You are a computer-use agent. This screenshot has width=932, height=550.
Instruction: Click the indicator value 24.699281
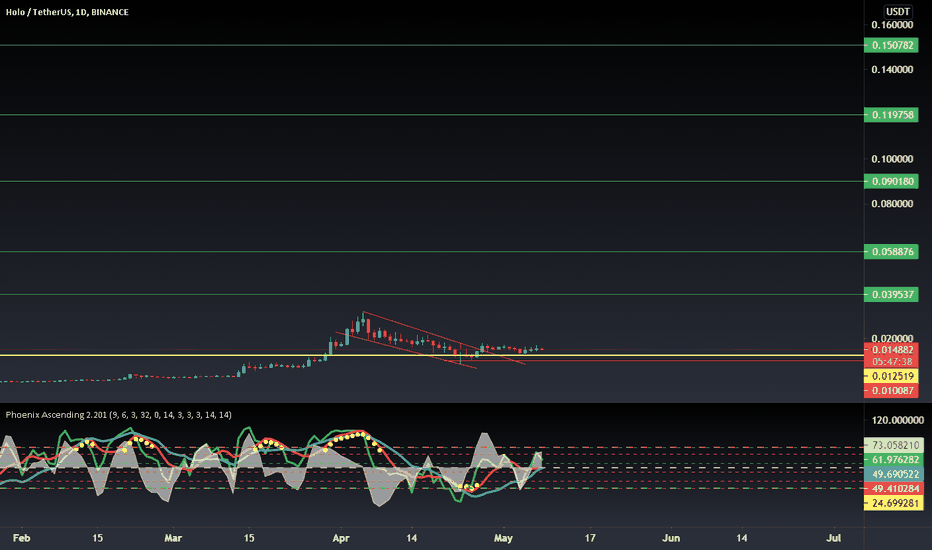[x=895, y=504]
